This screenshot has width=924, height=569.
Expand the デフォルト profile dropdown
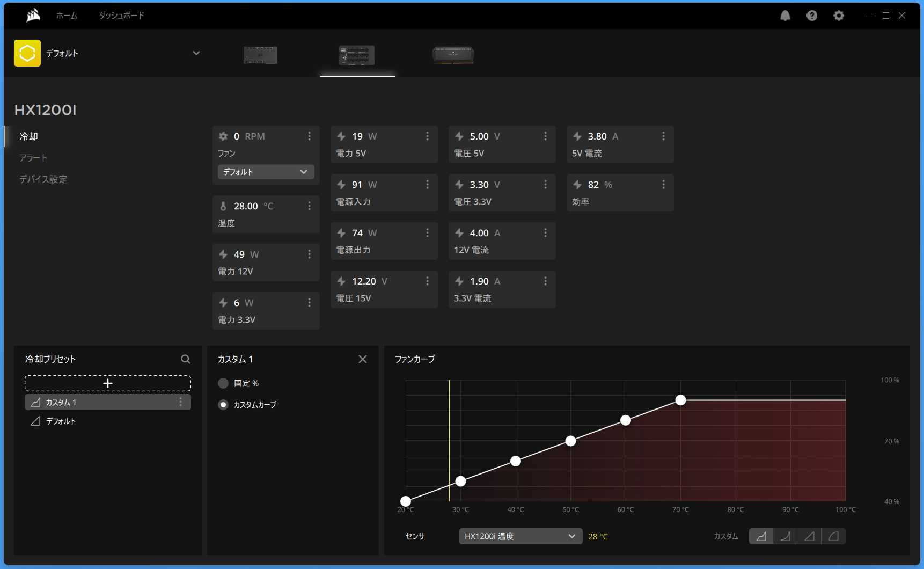(196, 53)
